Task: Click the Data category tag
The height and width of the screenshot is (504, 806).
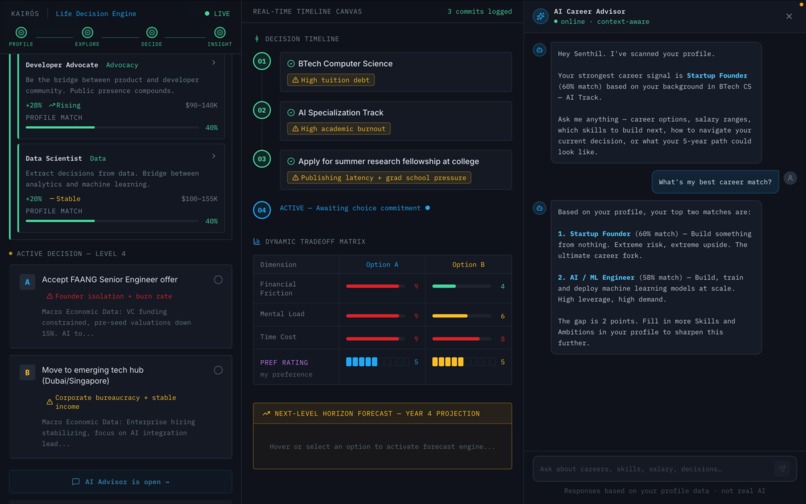Action: (x=98, y=158)
